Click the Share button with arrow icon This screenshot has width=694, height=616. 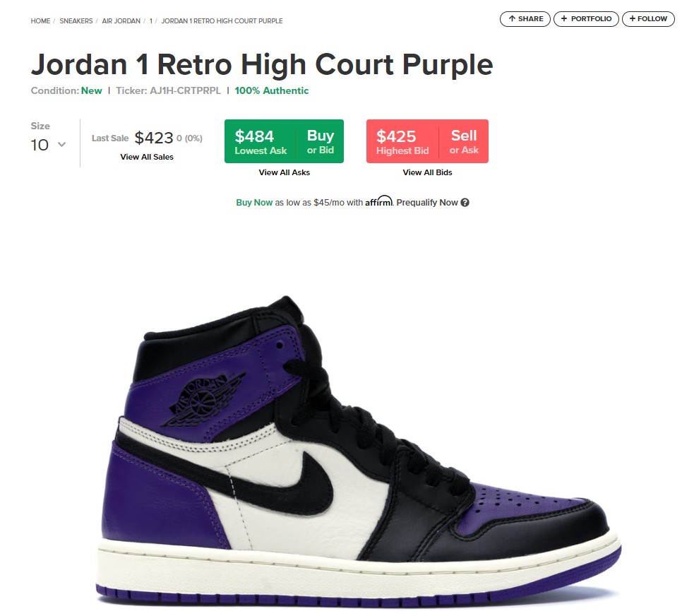(x=525, y=19)
